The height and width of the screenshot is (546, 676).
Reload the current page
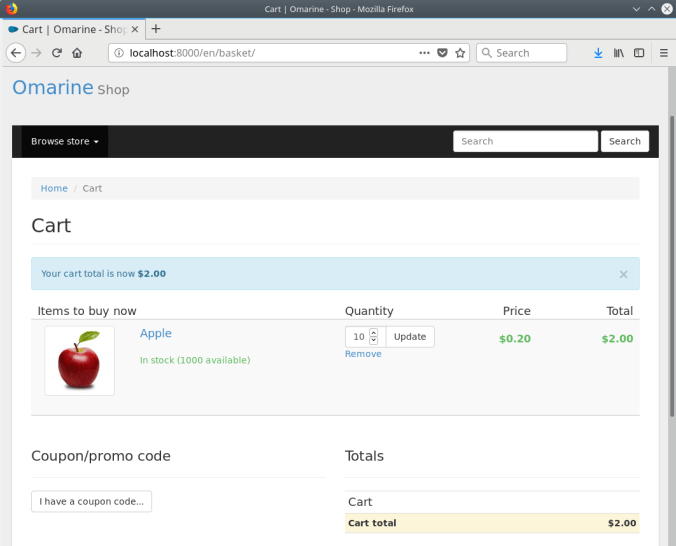pyautogui.click(x=57, y=53)
